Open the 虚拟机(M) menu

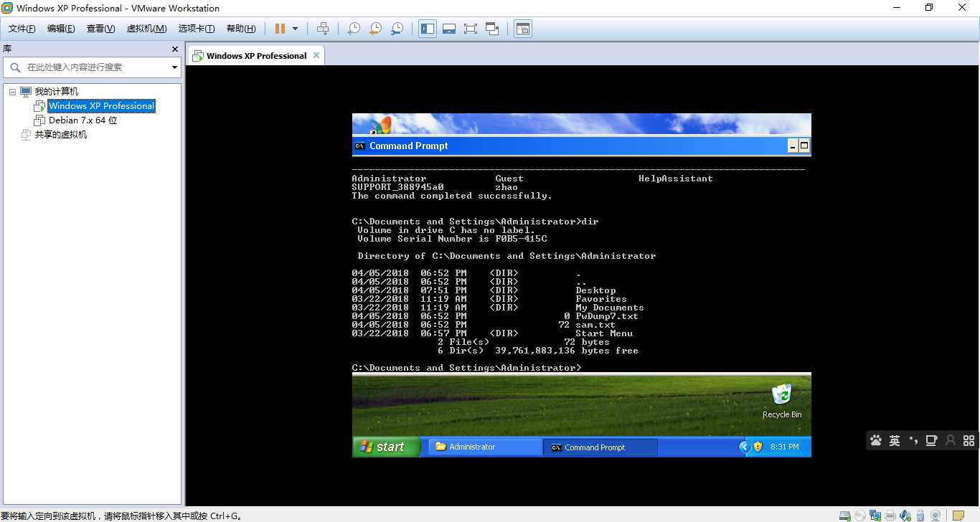[146, 29]
